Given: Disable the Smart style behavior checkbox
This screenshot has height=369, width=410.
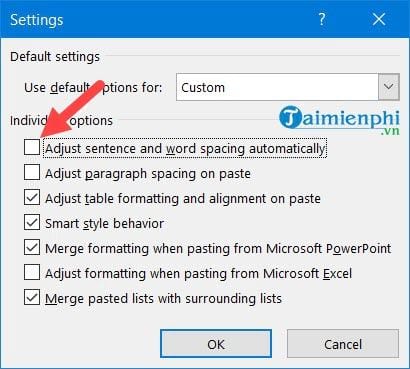Looking at the screenshot, I should coord(32,222).
